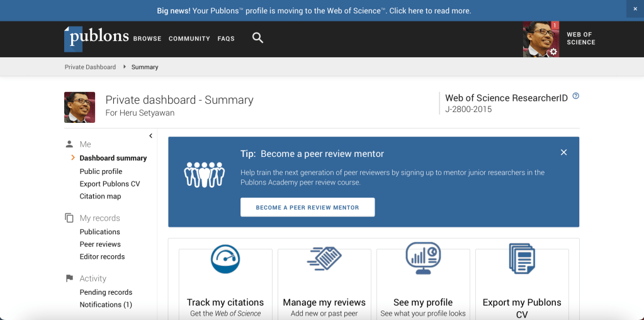Click the Publons logo
Image resolution: width=644 pixels, height=320 pixels.
click(96, 38)
